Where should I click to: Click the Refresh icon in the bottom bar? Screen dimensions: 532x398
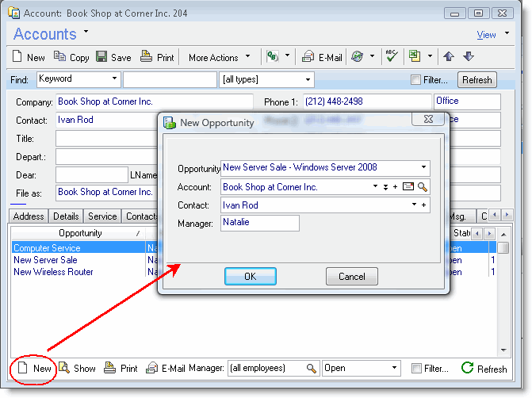pos(468,369)
